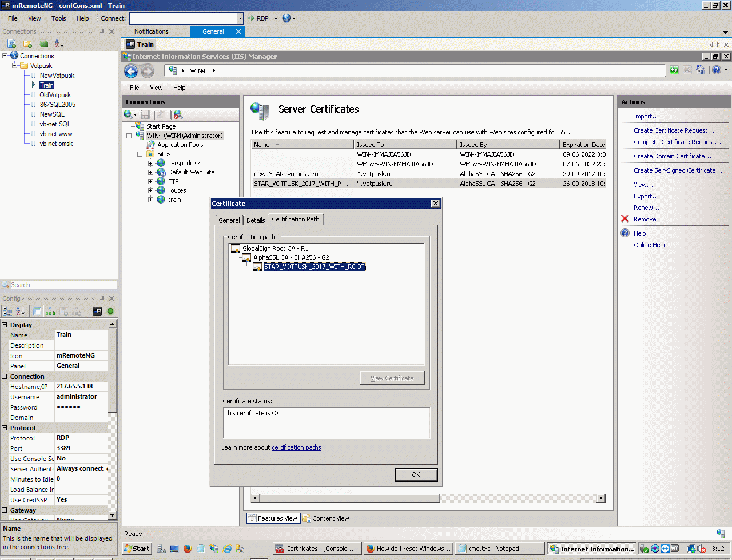
Task: Click the green host status circle icon
Action: point(110,311)
